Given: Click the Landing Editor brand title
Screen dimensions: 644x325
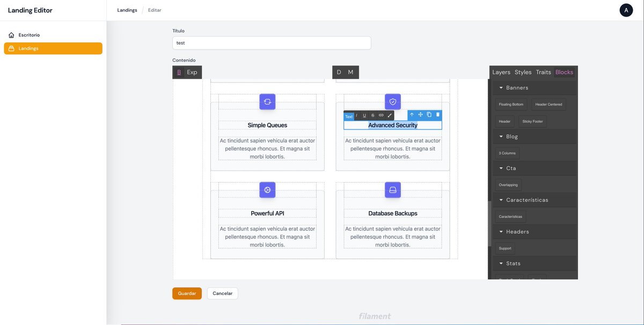Looking at the screenshot, I should 30,10.
